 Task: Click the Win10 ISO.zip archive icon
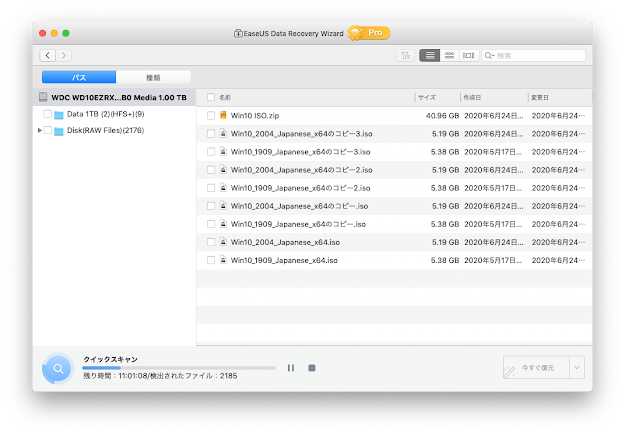point(223,115)
